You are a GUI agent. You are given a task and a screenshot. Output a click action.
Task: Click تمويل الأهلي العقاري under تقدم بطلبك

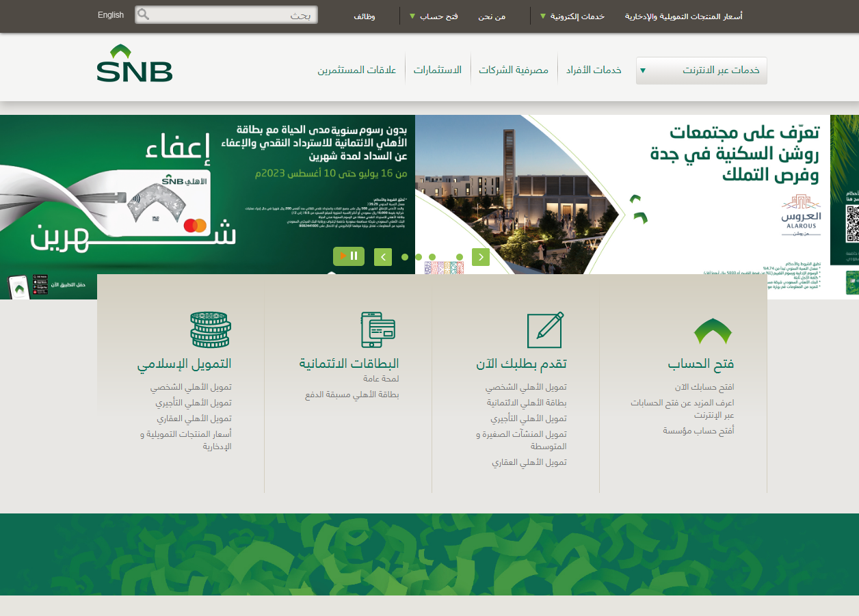pyautogui.click(x=529, y=462)
